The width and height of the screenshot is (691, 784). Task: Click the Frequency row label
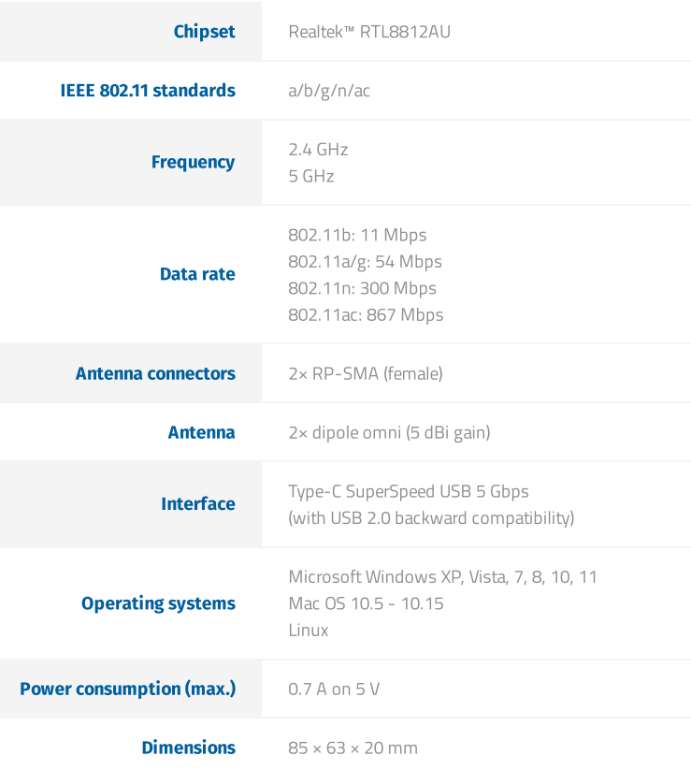coord(193,162)
